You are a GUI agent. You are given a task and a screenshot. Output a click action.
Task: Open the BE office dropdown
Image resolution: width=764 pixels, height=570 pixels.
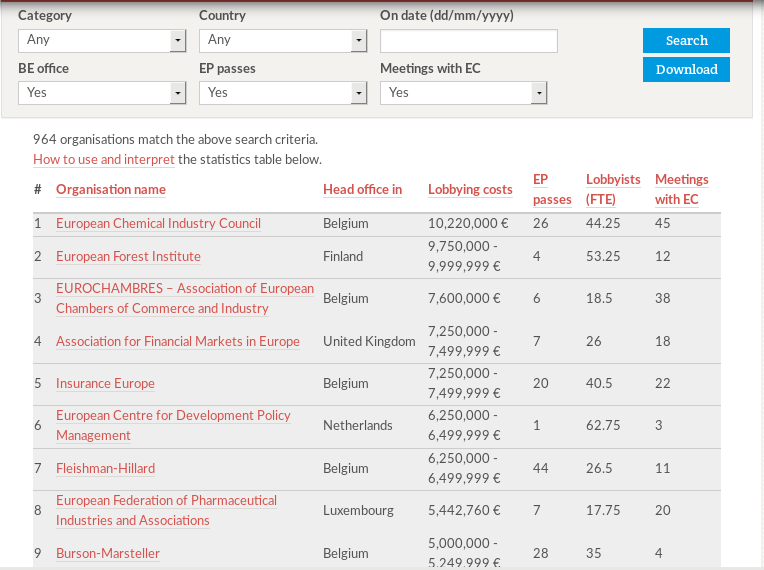point(102,93)
